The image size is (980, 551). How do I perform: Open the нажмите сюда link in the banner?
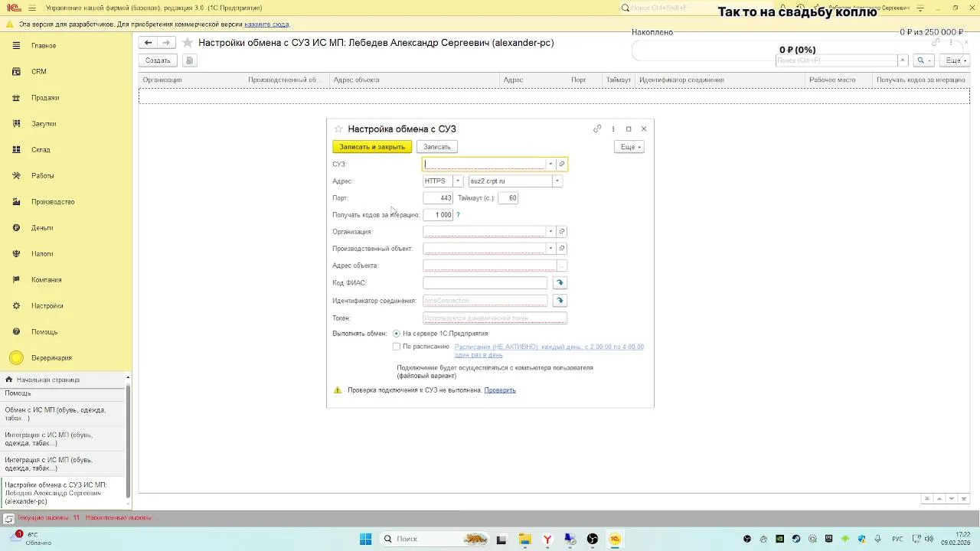pyautogui.click(x=267, y=24)
